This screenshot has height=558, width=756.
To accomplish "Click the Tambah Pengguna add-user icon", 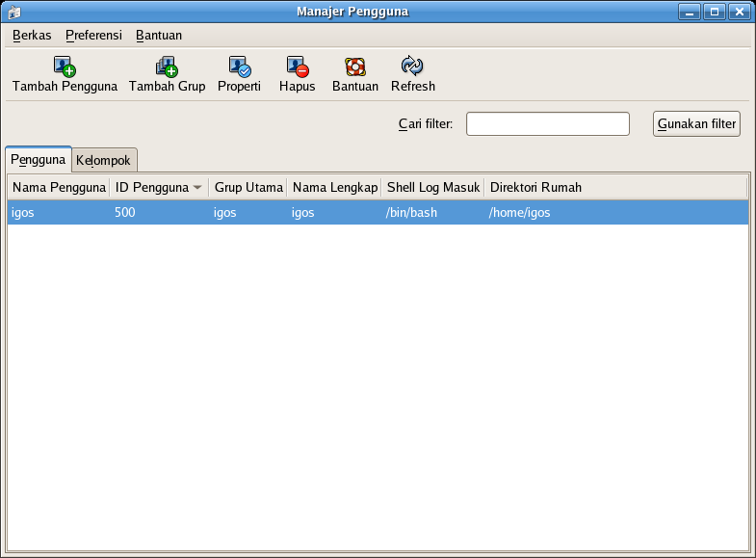I will click(x=65, y=66).
